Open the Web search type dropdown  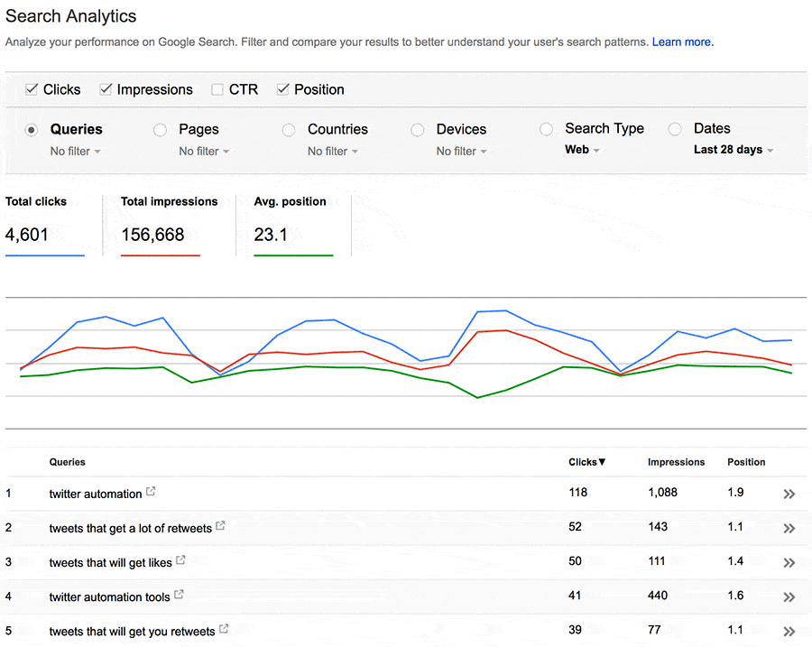pos(580,150)
